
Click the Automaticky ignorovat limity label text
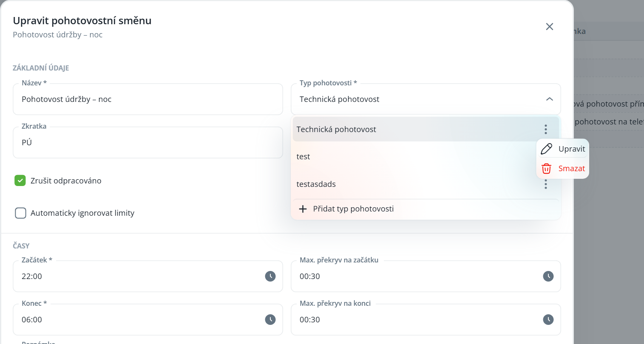(82, 213)
